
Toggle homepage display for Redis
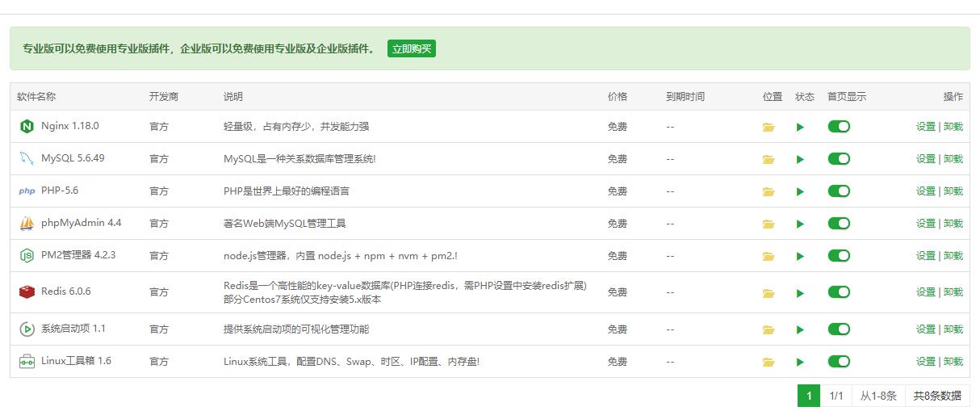point(839,292)
